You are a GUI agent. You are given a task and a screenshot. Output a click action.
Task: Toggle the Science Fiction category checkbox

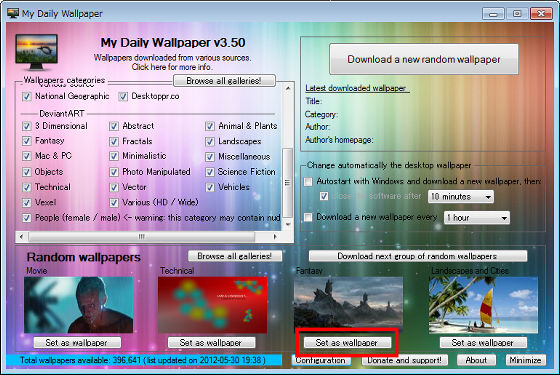pyautogui.click(x=210, y=172)
